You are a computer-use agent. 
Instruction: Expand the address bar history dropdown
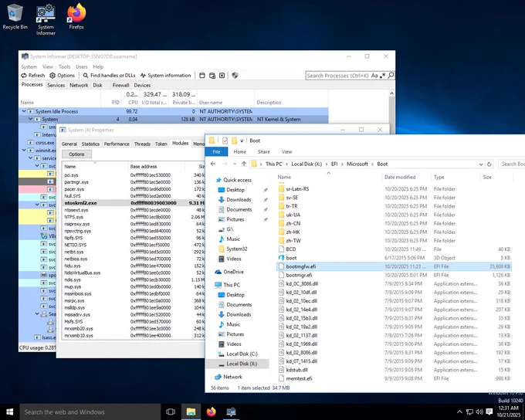[x=481, y=164]
